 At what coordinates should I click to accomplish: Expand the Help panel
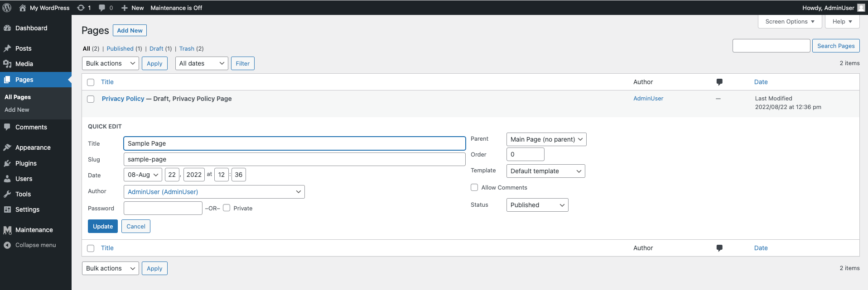click(x=842, y=21)
